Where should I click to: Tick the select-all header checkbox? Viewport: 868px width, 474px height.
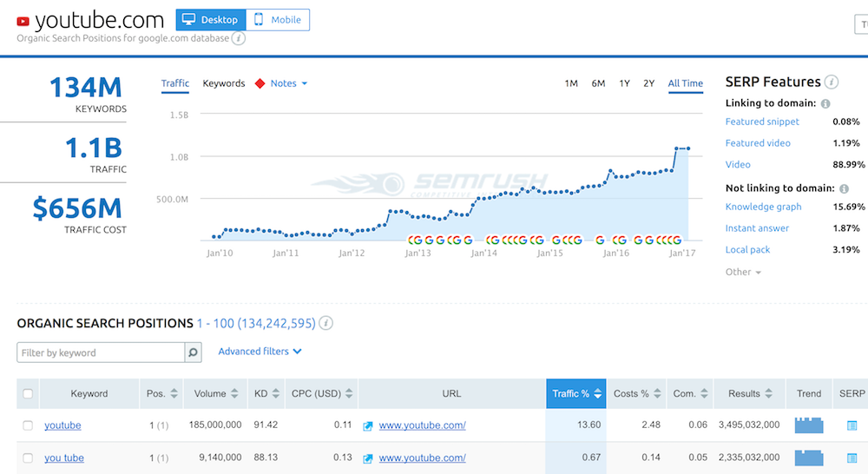(28, 394)
